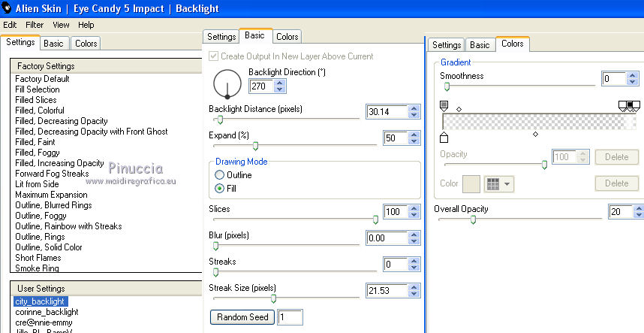Select Filled, Foggy preset
Viewport: 644px width, 333px height.
[x=38, y=153]
